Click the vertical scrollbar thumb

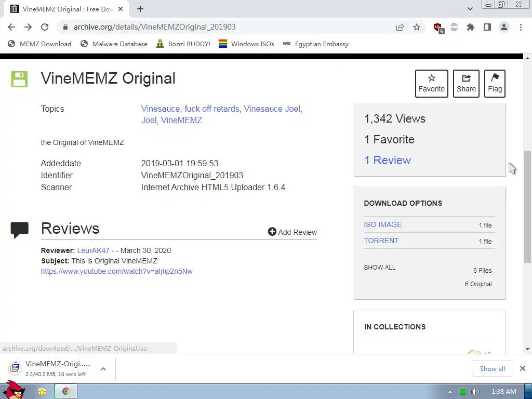(x=528, y=207)
